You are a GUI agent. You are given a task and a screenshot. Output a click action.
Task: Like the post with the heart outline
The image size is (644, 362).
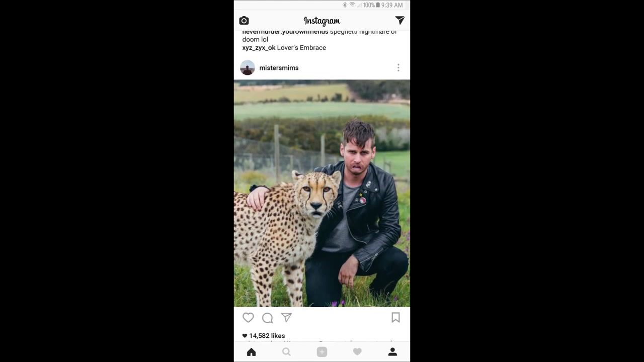248,318
